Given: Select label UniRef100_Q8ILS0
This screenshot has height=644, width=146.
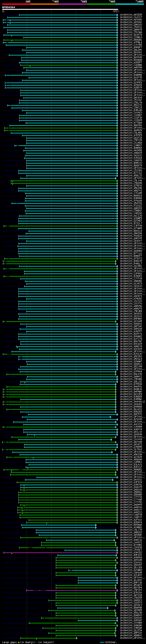Looking at the screenshot, I should pos(131,432).
